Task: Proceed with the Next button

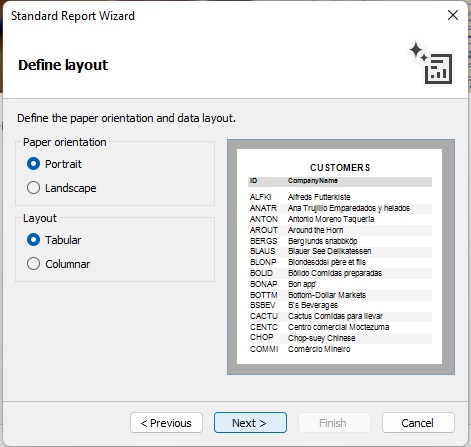Action: (250, 423)
